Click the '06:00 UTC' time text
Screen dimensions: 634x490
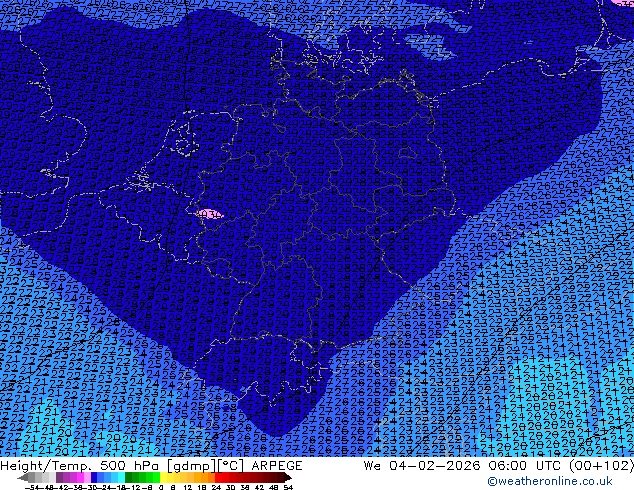[x=524, y=466]
